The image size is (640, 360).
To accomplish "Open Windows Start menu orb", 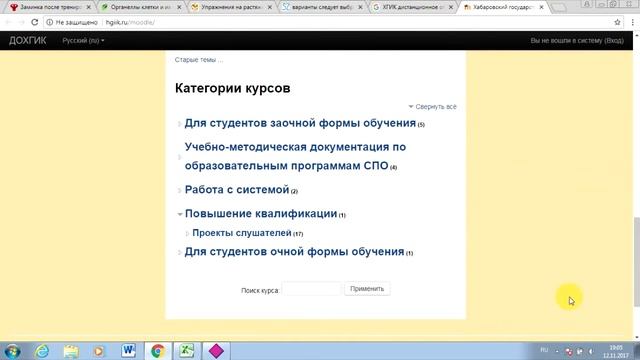I will coord(13,351).
